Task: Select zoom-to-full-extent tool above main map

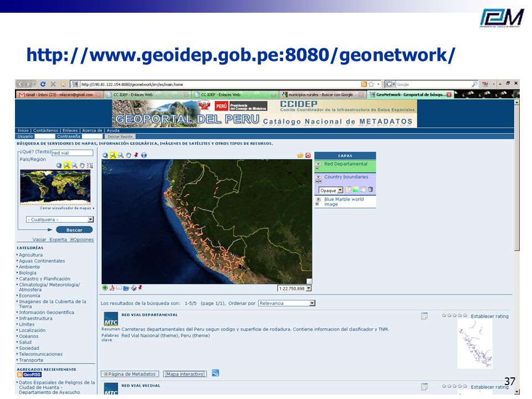Action: coord(105,155)
